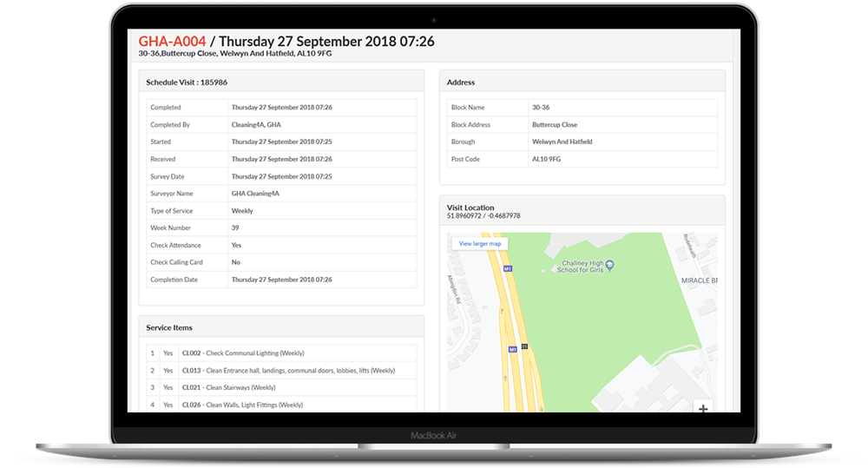Click the Completed By value Cleaning4A, GHA

point(256,125)
